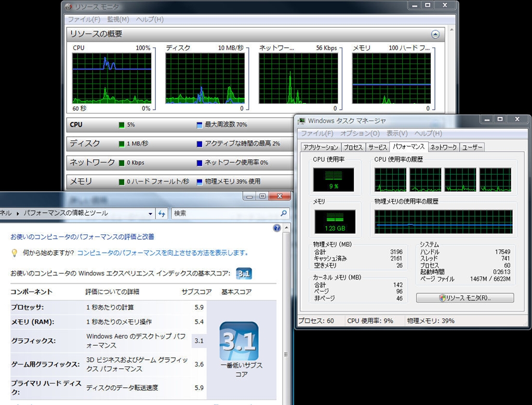532x405 pixels.
Task: Click the scroll up arrow in performance window
Action: [x=287, y=227]
